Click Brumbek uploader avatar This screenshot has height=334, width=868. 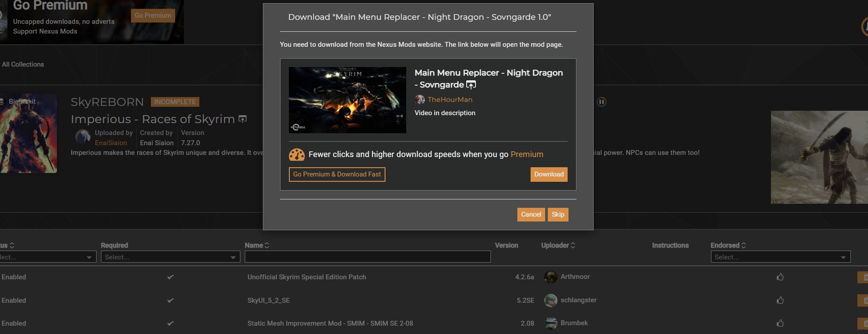click(x=550, y=323)
